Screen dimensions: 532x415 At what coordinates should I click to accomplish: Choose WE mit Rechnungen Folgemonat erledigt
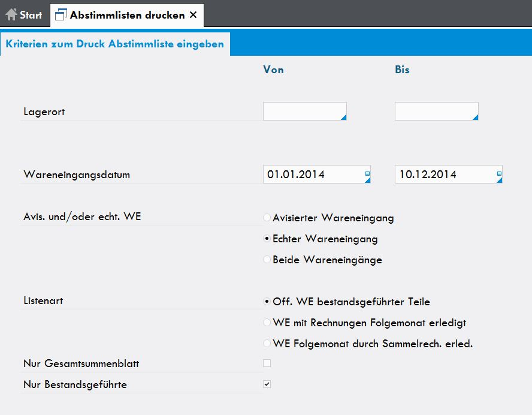(267, 322)
